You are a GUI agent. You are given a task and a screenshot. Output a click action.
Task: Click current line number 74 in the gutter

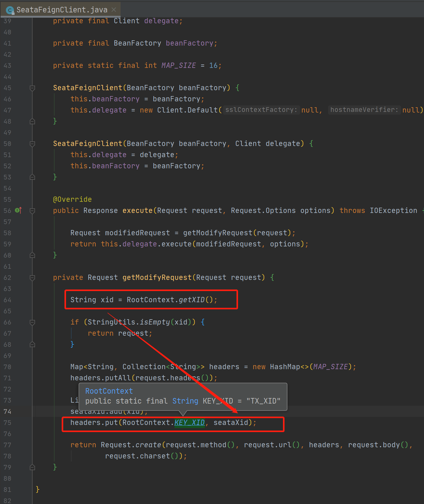pyautogui.click(x=7, y=412)
